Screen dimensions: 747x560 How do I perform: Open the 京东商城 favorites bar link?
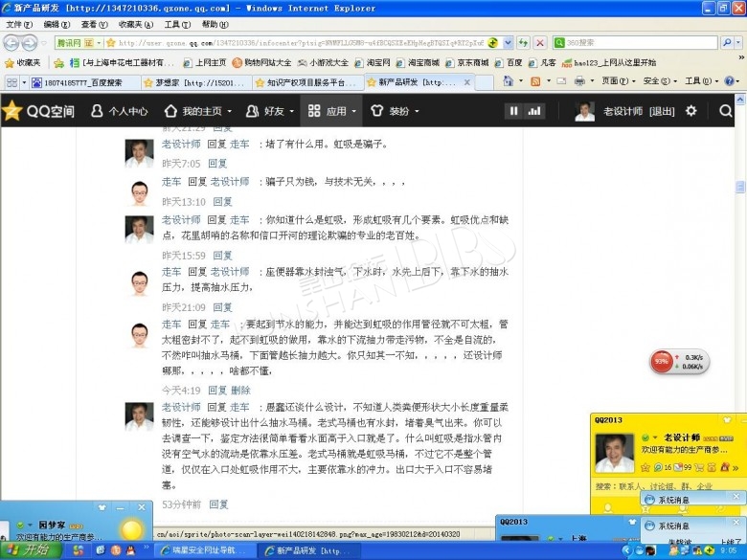(x=467, y=63)
